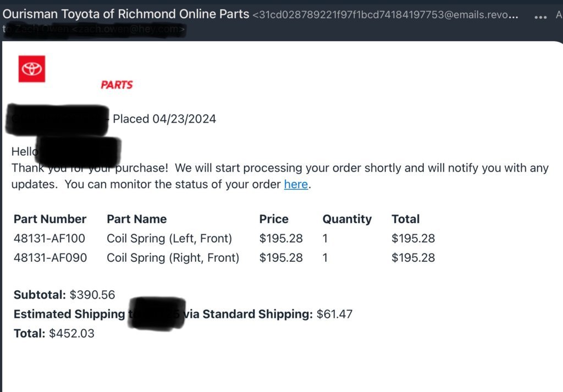
Task: Click the Part Name column header
Action: (137, 219)
